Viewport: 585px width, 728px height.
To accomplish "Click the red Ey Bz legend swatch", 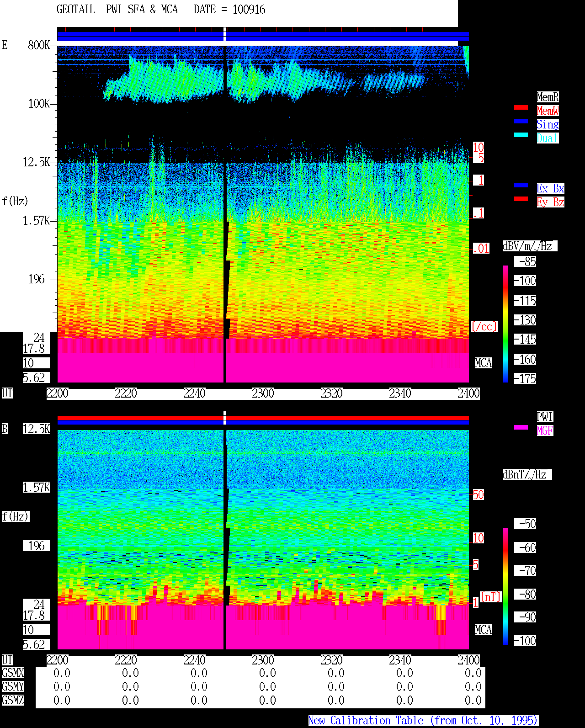I will pyautogui.click(x=521, y=199).
